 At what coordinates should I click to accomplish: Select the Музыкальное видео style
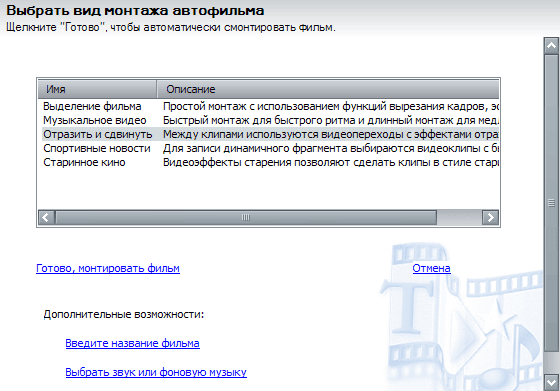[x=95, y=120]
